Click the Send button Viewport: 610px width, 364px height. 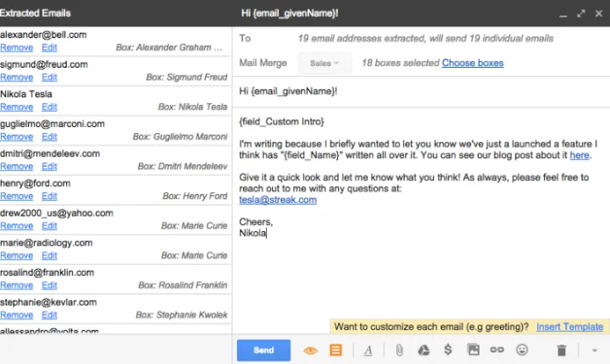pyautogui.click(x=263, y=350)
